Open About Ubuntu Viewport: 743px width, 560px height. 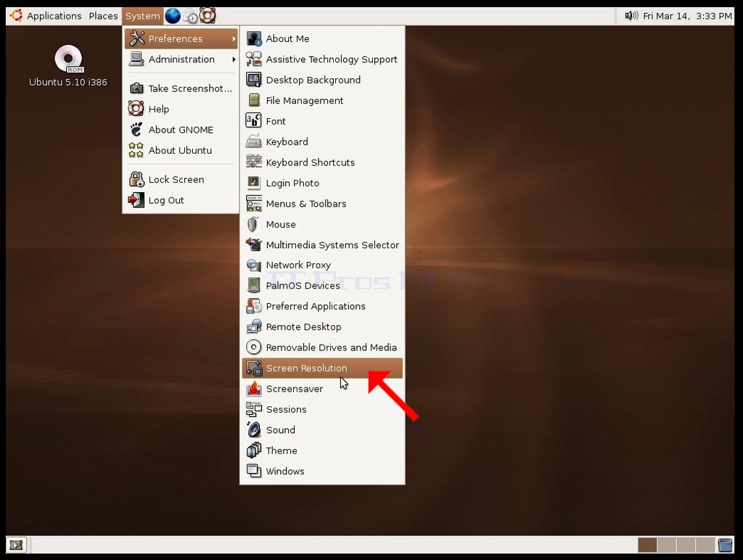181,150
